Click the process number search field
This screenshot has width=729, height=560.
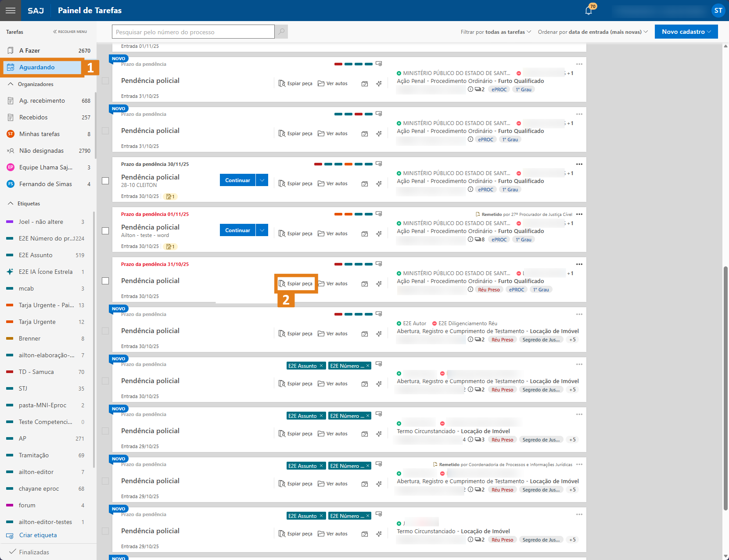coord(193,32)
